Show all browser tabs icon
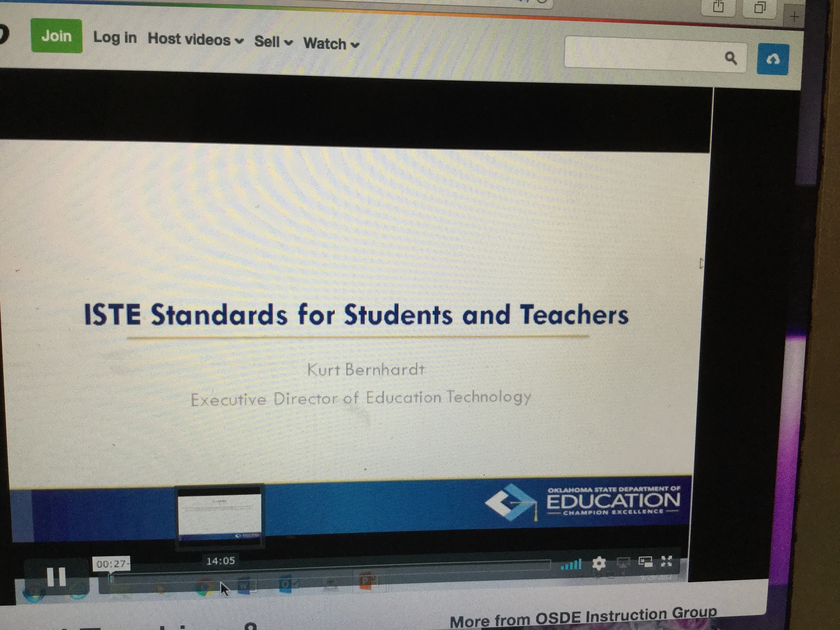The height and width of the screenshot is (630, 840). (760, 8)
